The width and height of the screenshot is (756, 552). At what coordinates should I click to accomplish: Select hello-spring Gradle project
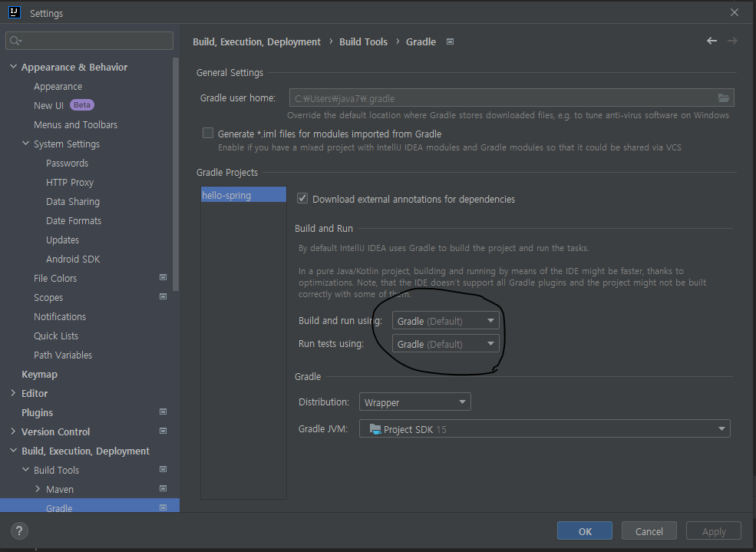[243, 195]
